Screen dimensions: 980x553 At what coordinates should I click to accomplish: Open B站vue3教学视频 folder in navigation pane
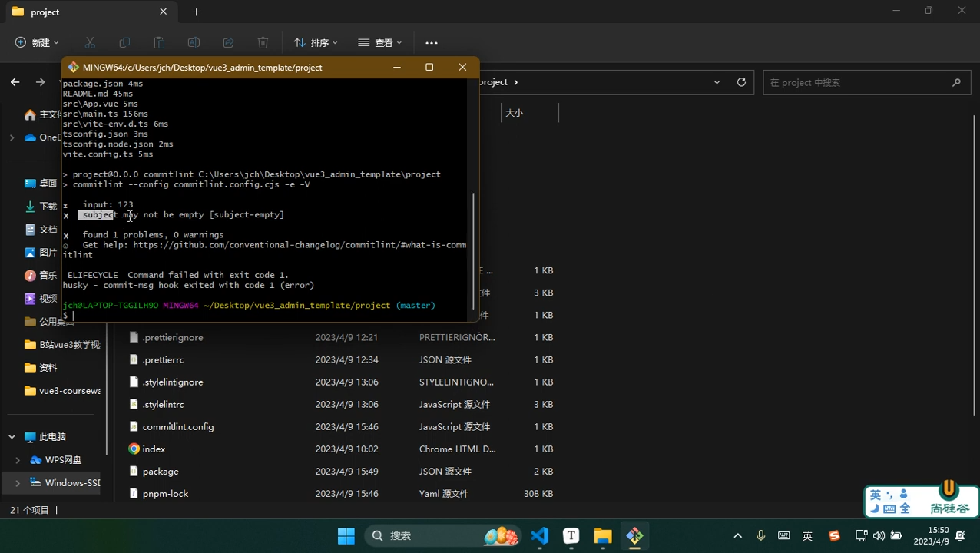[x=63, y=345]
